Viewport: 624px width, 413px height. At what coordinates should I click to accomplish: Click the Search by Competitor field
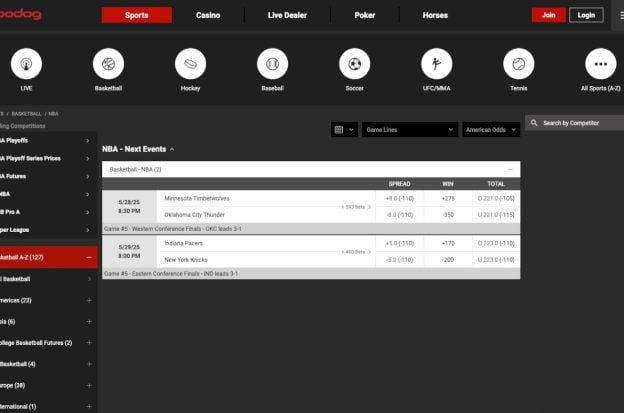point(578,123)
